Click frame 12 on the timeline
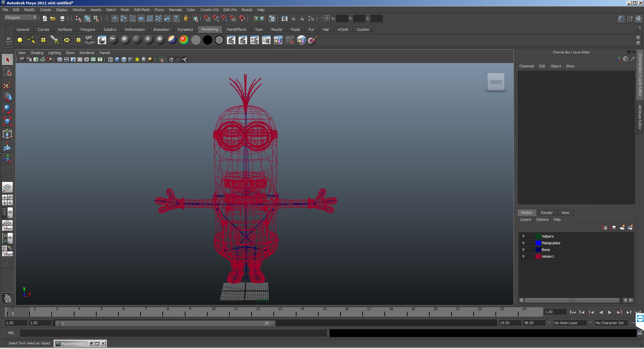644x349 pixels. click(258, 312)
